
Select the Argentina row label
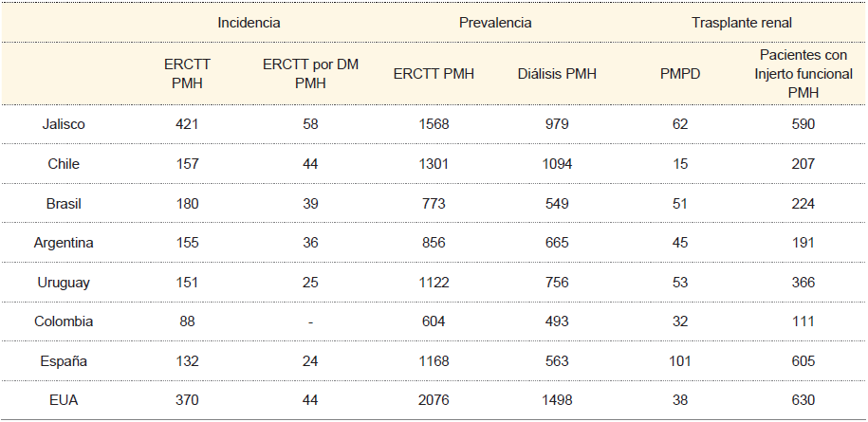point(64,243)
